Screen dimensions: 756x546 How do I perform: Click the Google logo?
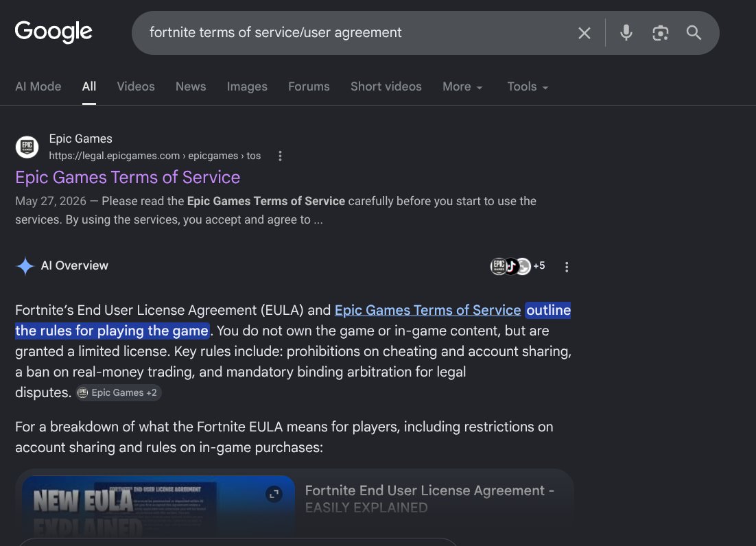(x=54, y=32)
